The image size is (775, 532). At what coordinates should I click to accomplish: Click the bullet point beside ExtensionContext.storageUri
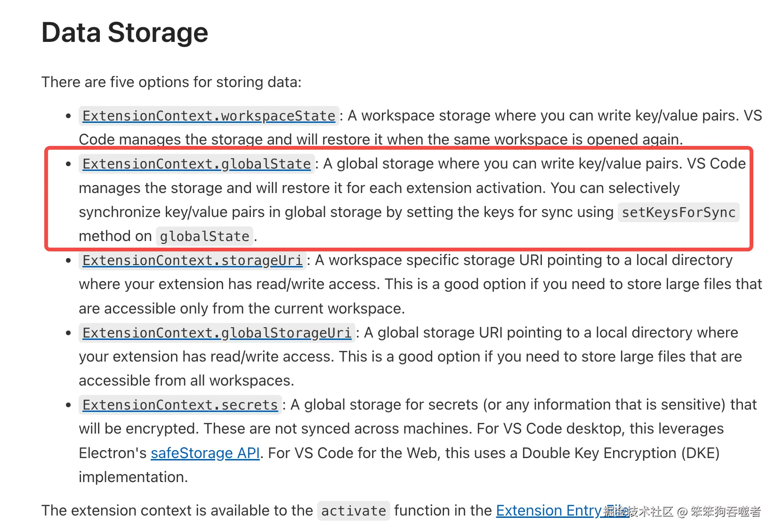pyautogui.click(x=69, y=260)
